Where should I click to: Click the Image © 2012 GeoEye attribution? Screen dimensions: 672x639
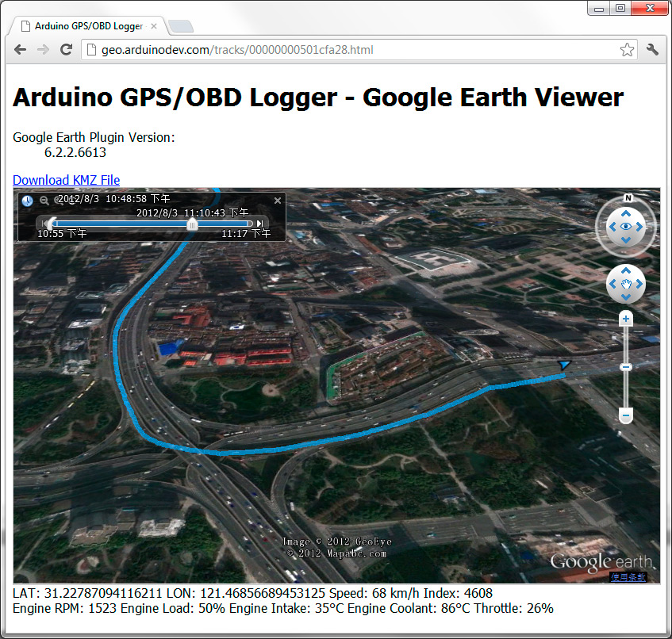pos(337,541)
